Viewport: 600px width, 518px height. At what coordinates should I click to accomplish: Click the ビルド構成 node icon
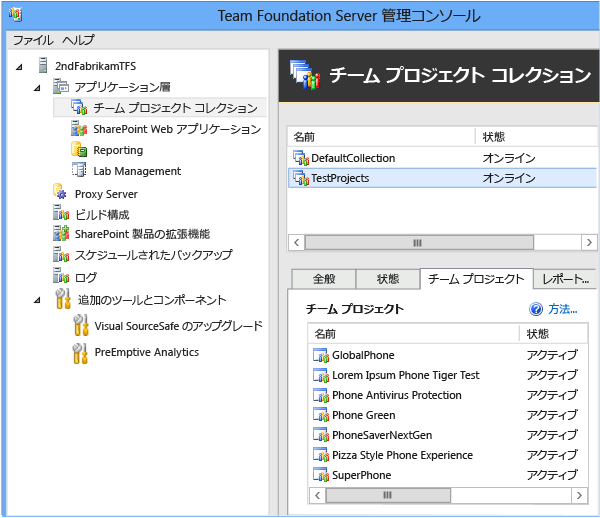click(x=61, y=213)
